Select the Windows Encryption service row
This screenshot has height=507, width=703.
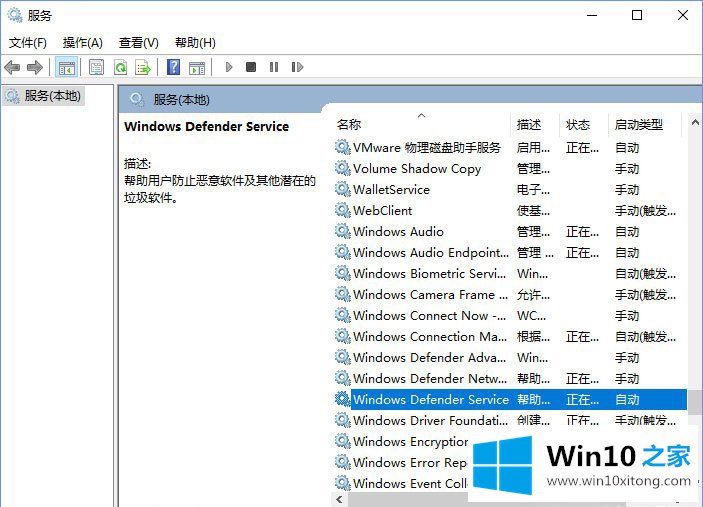(401, 442)
